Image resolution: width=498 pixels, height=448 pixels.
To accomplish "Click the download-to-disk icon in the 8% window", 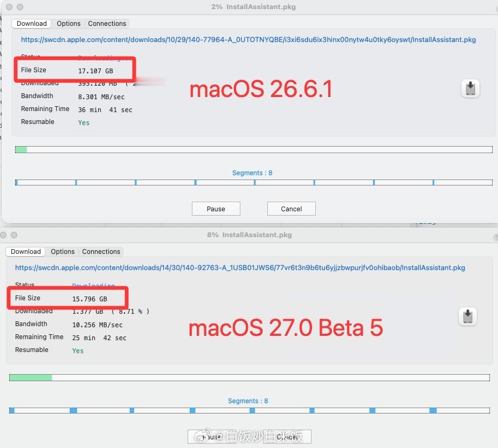I will pyautogui.click(x=467, y=316).
